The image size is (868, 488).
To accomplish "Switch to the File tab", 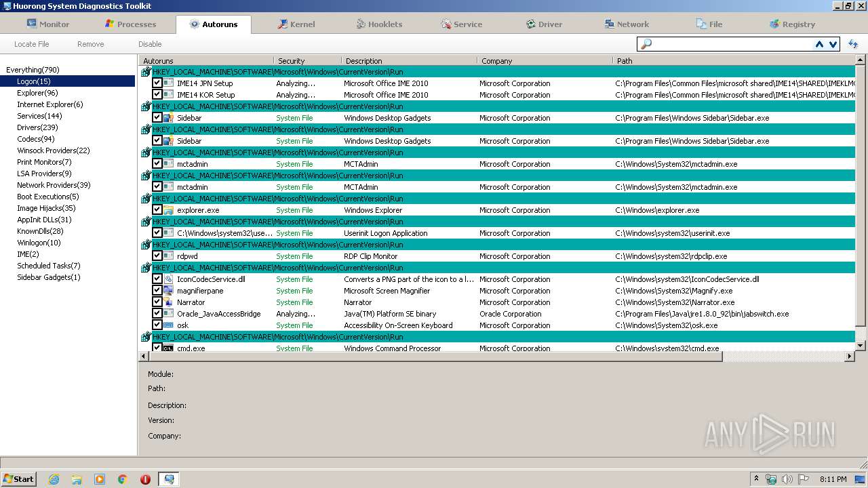I will 709,24.
